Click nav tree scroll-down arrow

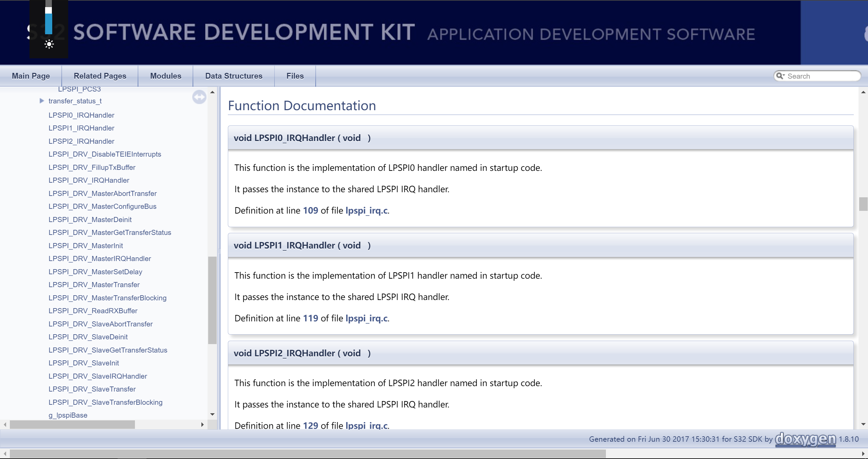click(x=212, y=414)
